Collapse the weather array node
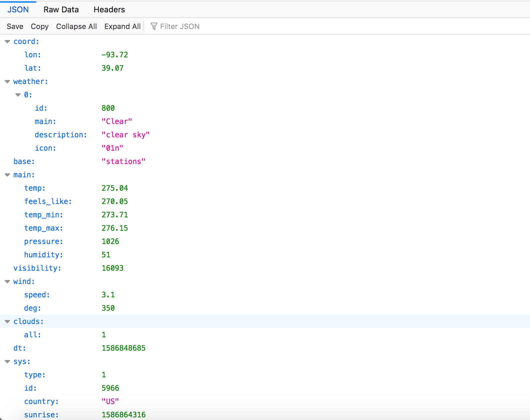Screen dimensions: 530x420 point(7,82)
